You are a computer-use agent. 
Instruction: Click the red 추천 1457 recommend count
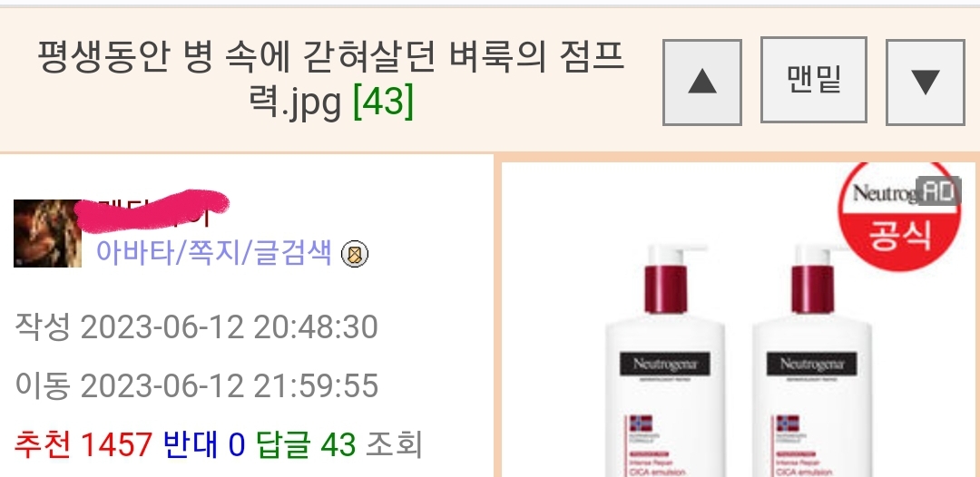click(83, 444)
